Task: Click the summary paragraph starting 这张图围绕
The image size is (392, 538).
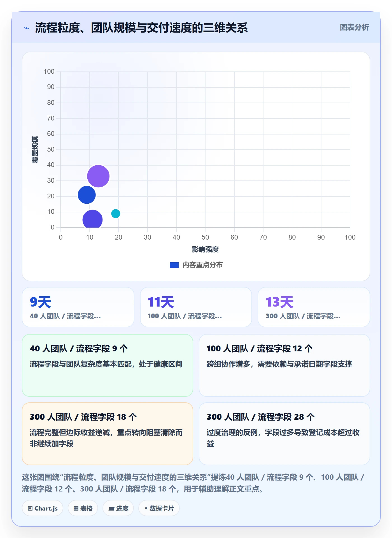Action: tap(193, 483)
